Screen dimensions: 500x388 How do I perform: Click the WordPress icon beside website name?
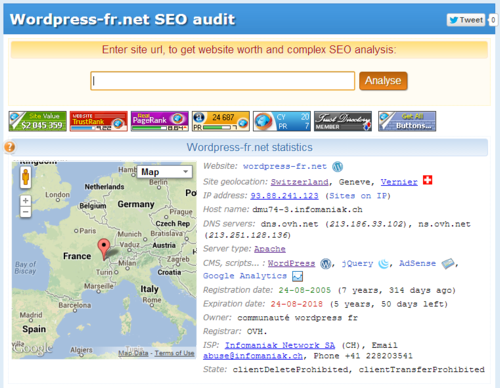click(337, 166)
